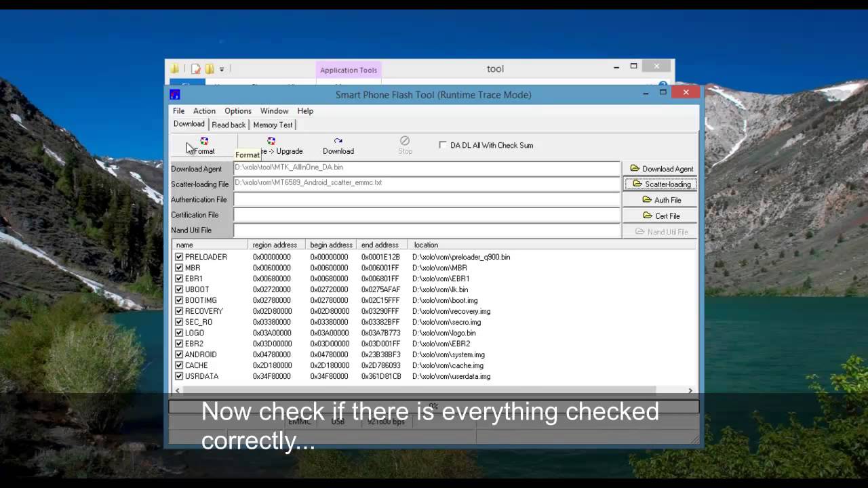868x488 pixels.
Task: Uncheck the BOOTIMG partition checkbox
Action: coord(179,300)
